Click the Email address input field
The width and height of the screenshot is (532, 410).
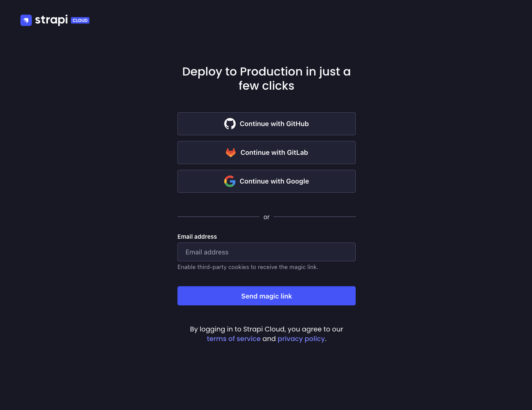[x=266, y=252]
